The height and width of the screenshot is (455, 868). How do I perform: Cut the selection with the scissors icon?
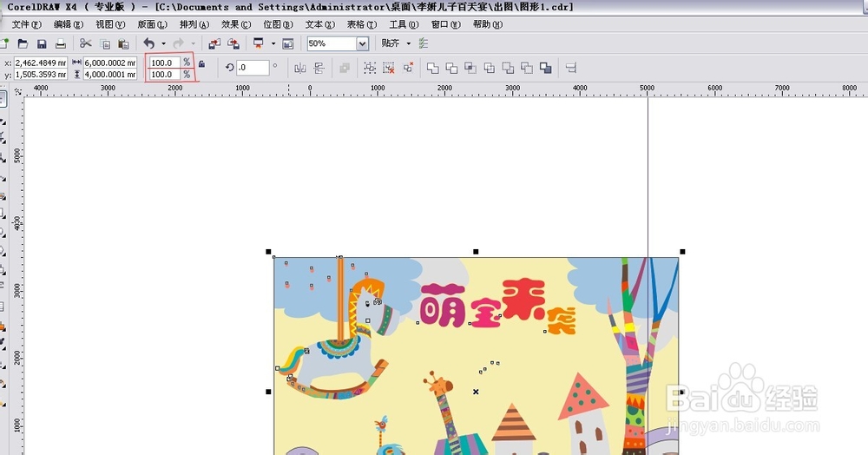click(x=85, y=43)
